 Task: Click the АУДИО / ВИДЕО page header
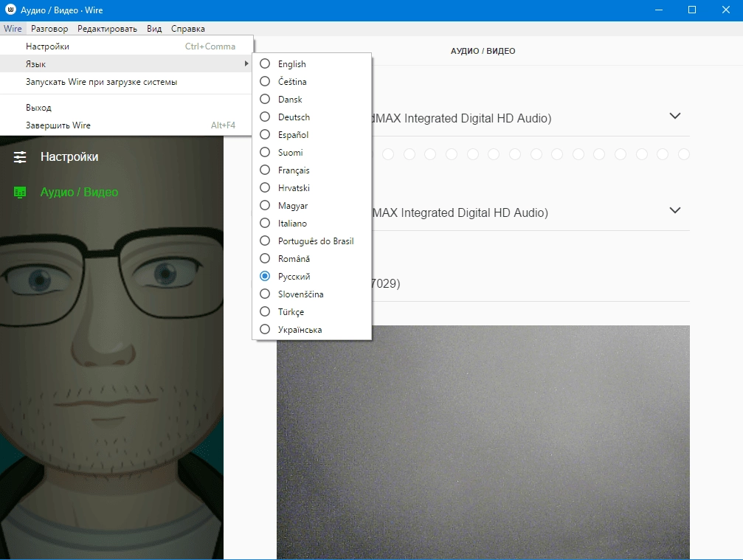coord(483,51)
